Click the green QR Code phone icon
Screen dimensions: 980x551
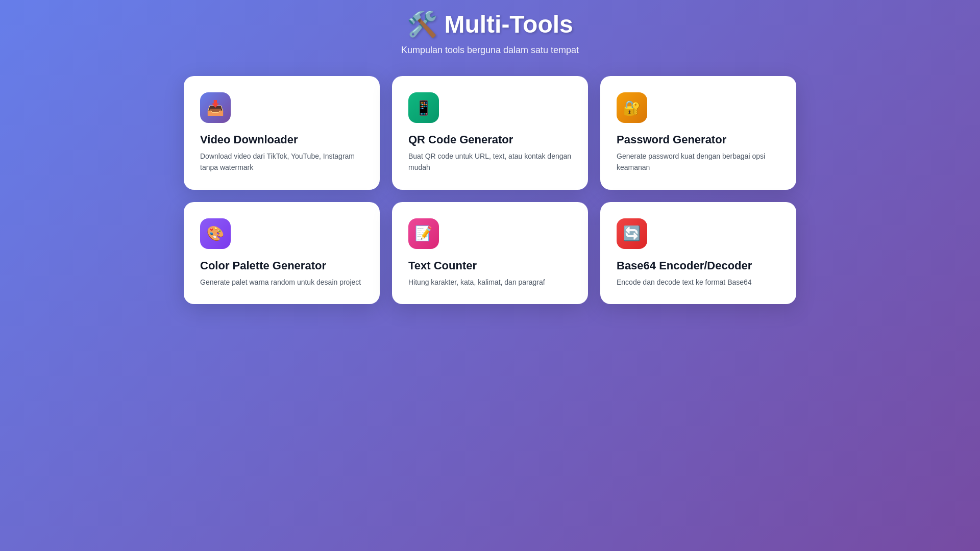tap(423, 108)
